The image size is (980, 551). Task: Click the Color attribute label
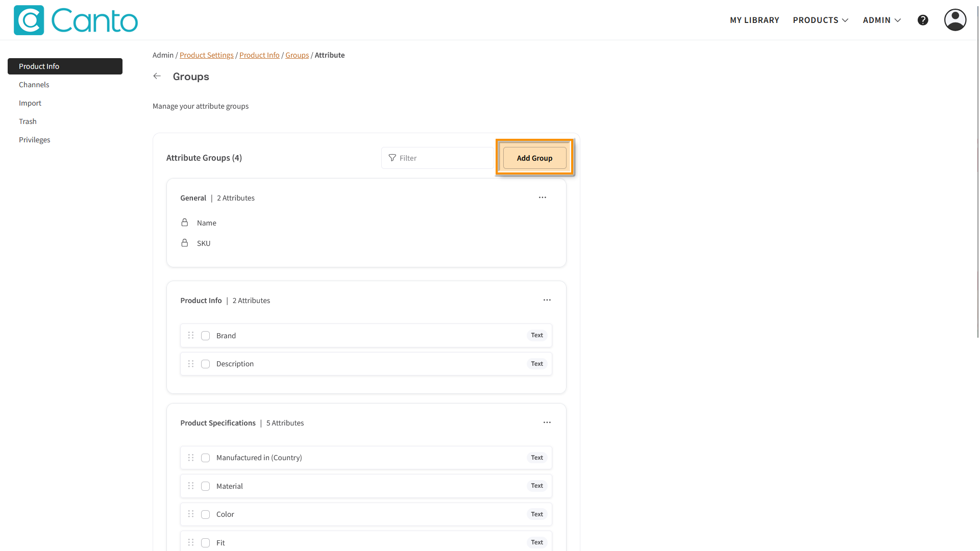pos(225,514)
